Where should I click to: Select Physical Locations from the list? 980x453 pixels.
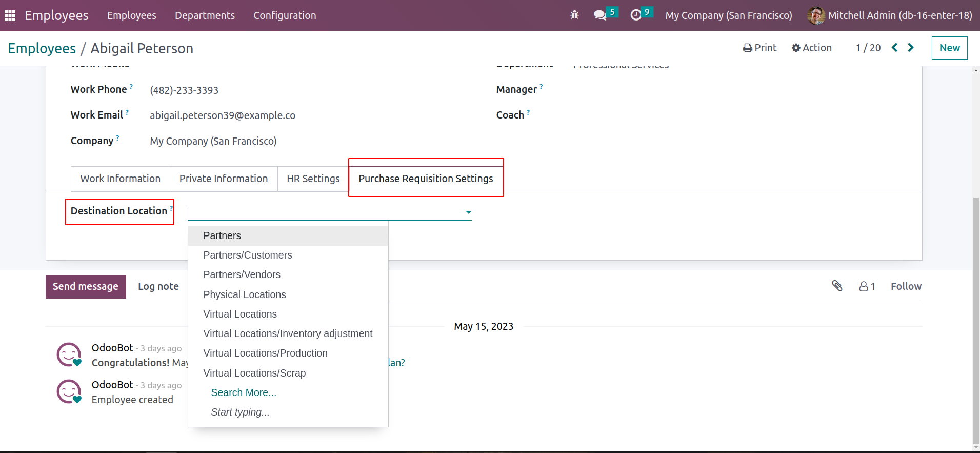coord(245,294)
